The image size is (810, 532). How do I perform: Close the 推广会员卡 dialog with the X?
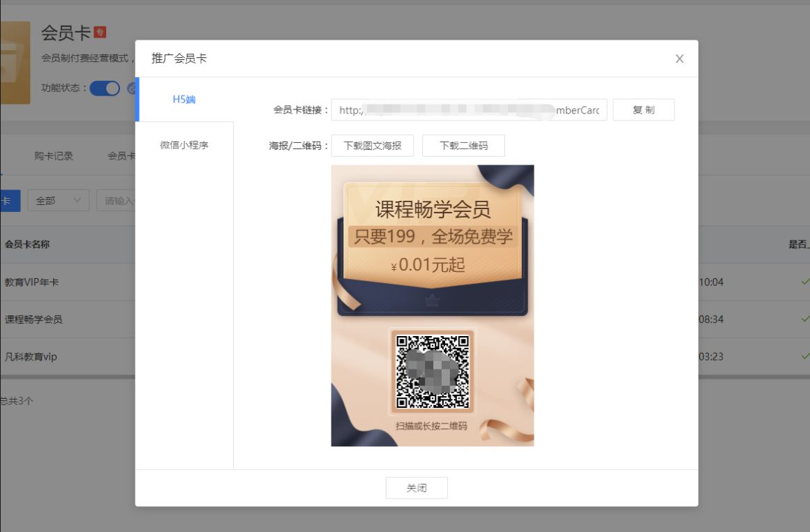click(680, 59)
